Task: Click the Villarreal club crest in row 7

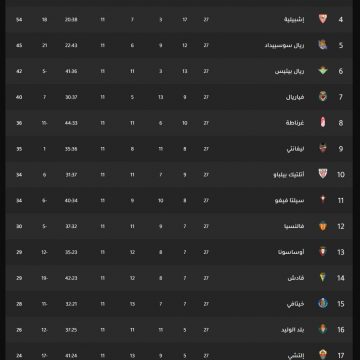Action: 323,97
